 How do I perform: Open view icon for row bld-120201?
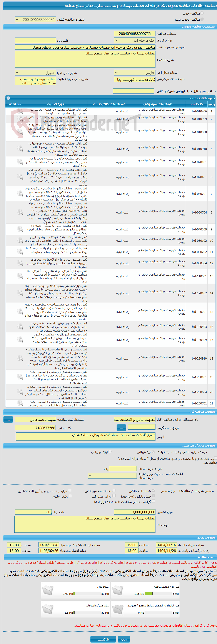(20, 312)
